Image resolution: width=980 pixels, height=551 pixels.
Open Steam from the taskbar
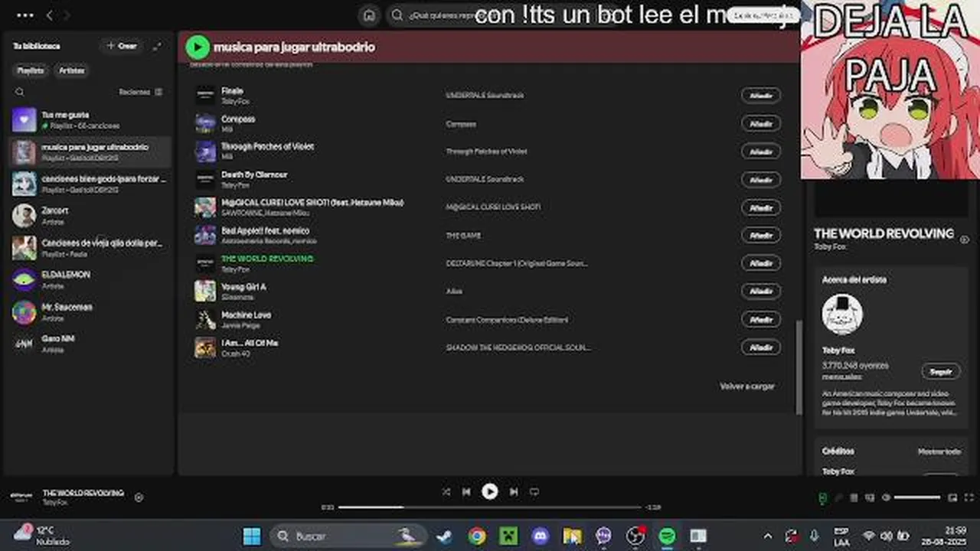(444, 536)
